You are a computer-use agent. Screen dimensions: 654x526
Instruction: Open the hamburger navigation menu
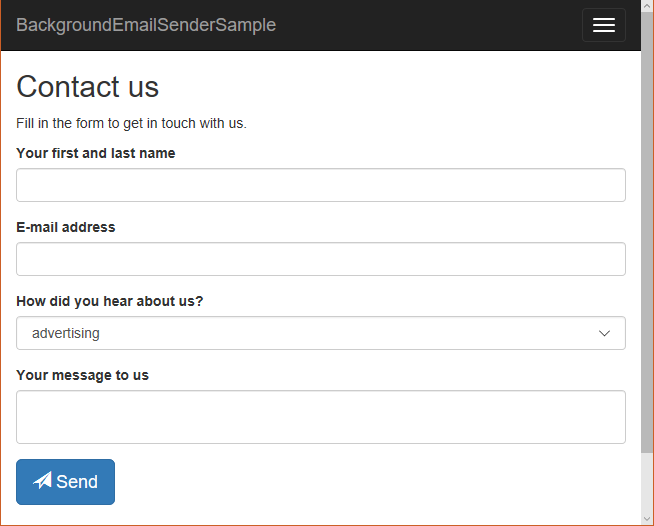click(x=603, y=25)
